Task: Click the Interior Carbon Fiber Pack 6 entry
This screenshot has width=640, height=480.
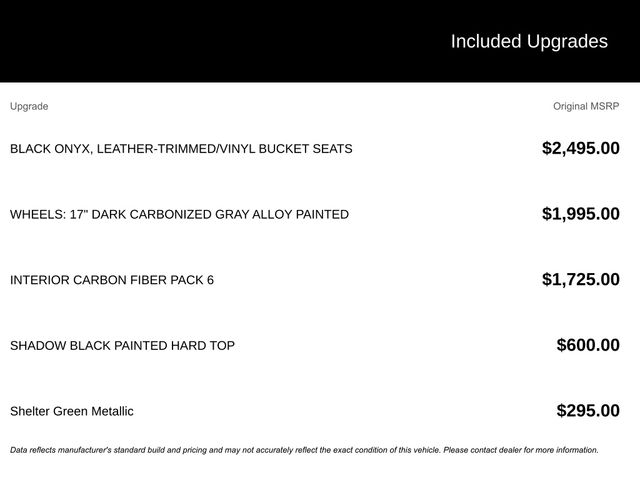Action: (x=111, y=280)
